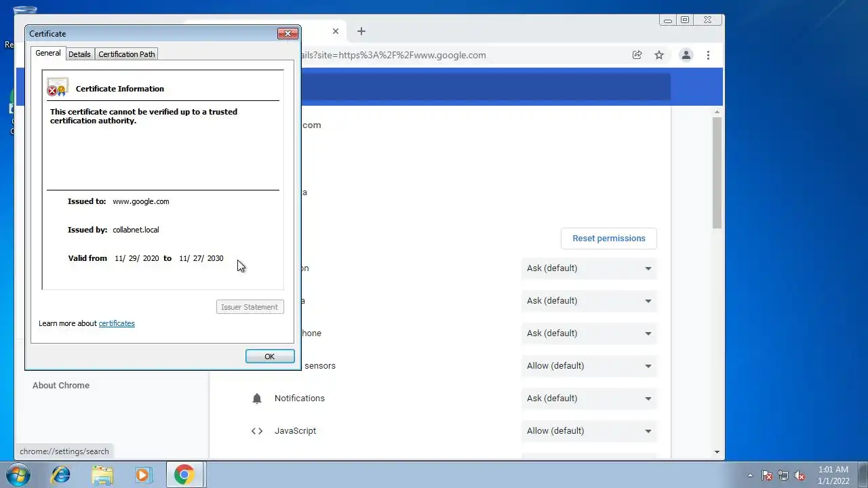Viewport: 868px width, 488px height.
Task: Open the sensors Allow (default) dropdown
Action: [589, 366]
